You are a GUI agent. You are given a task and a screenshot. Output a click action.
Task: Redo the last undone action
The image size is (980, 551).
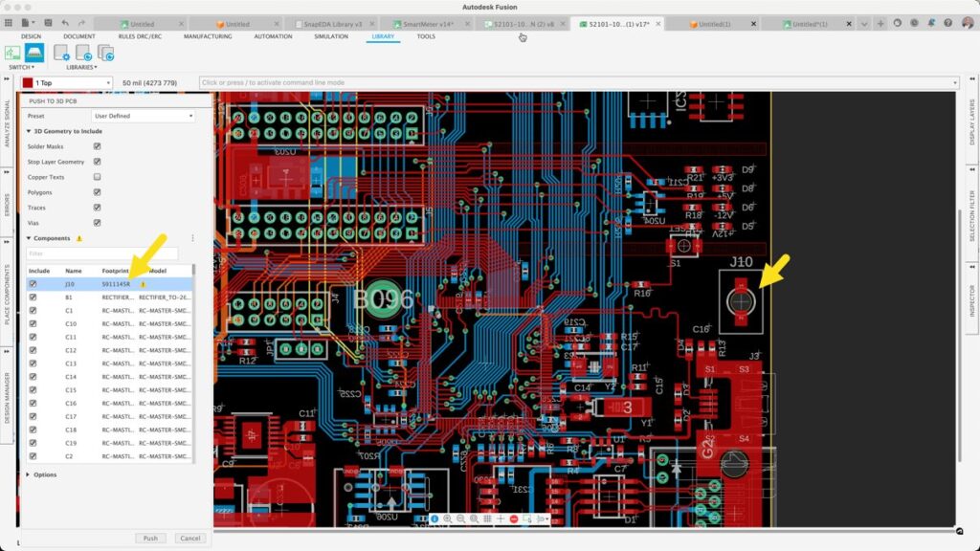81,23
